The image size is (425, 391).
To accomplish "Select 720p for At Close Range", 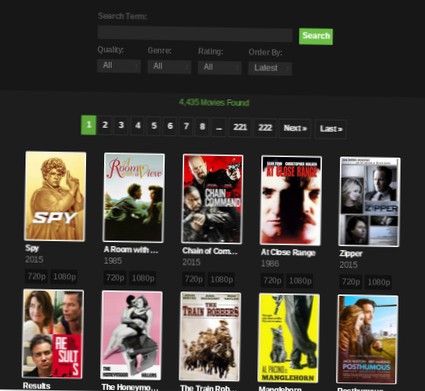I will pyautogui.click(x=272, y=281).
